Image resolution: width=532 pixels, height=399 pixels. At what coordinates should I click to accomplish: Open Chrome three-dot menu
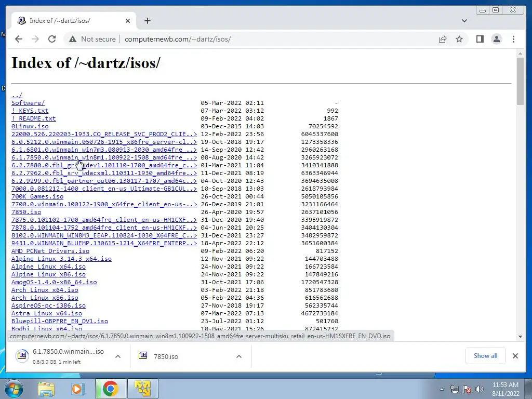coord(513,39)
